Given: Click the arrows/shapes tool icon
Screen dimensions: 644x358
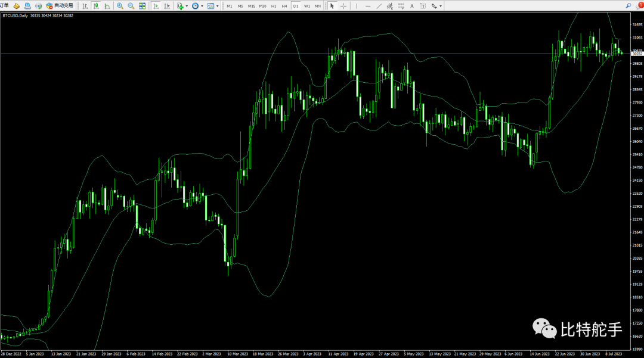Looking at the screenshot, I should coord(434,6).
